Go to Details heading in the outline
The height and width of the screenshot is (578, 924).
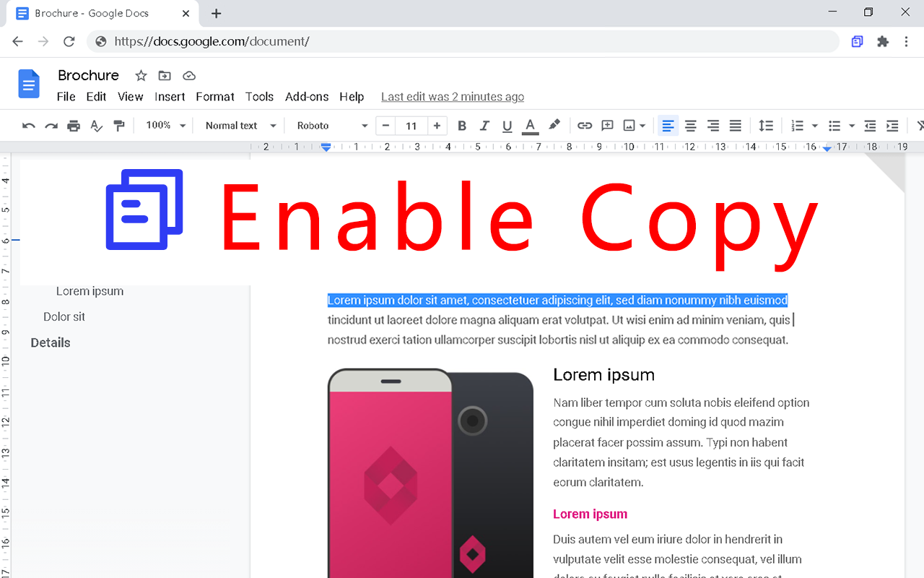point(51,342)
